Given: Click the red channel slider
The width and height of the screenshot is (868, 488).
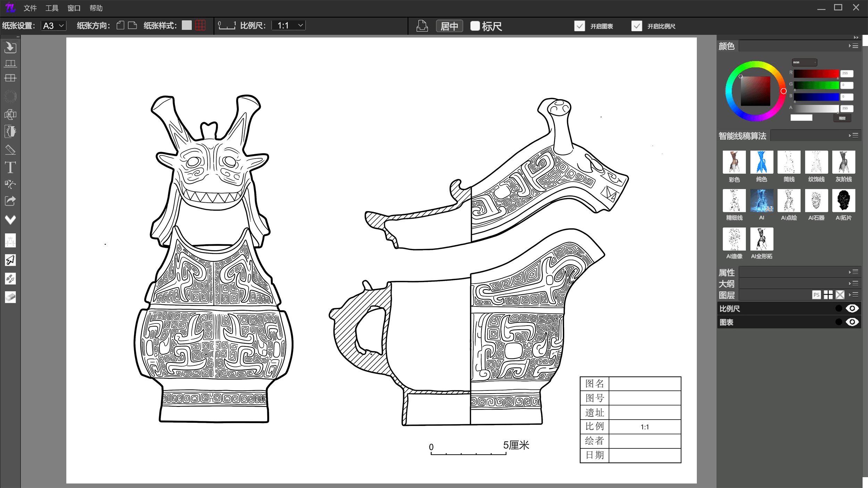Looking at the screenshot, I should pos(816,74).
